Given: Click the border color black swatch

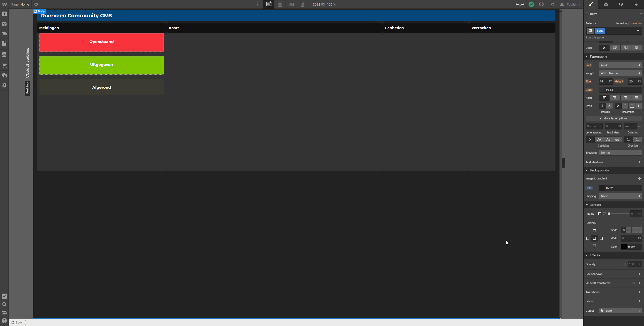Looking at the screenshot, I should 624,247.
